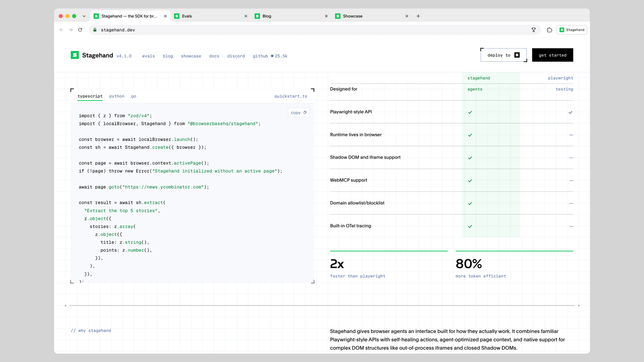Screen dimensions: 644x362
Task: Copy the quickstart code snippet
Action: pos(299,113)
